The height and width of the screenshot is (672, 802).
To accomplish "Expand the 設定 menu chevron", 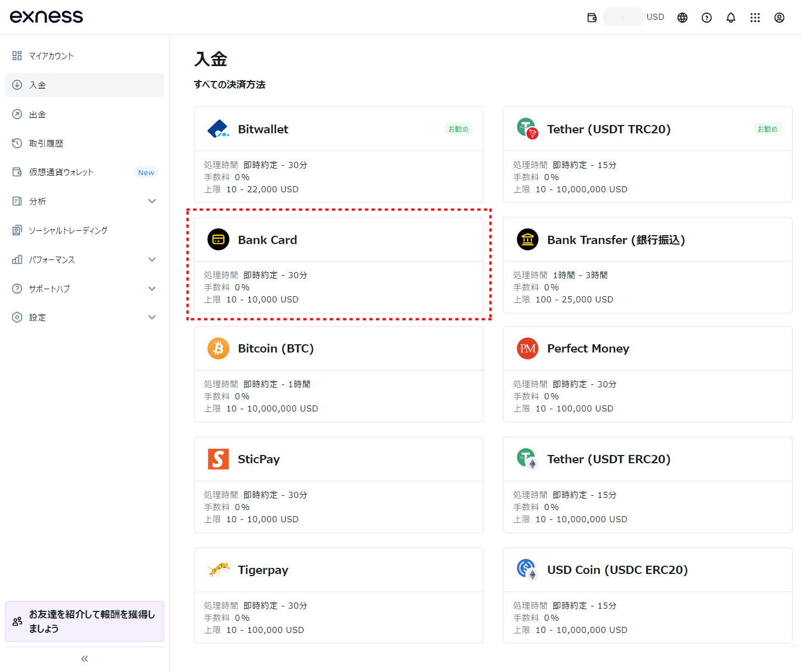I will 152,317.
